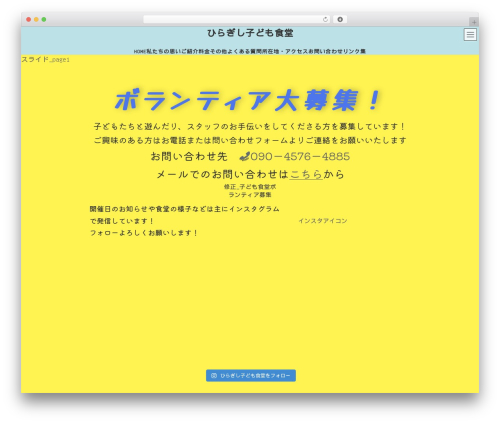This screenshot has height=423, width=500.
Task: Click the line 子どもたちと遊んだり、スタッフのお手伝い
Action: point(250,127)
